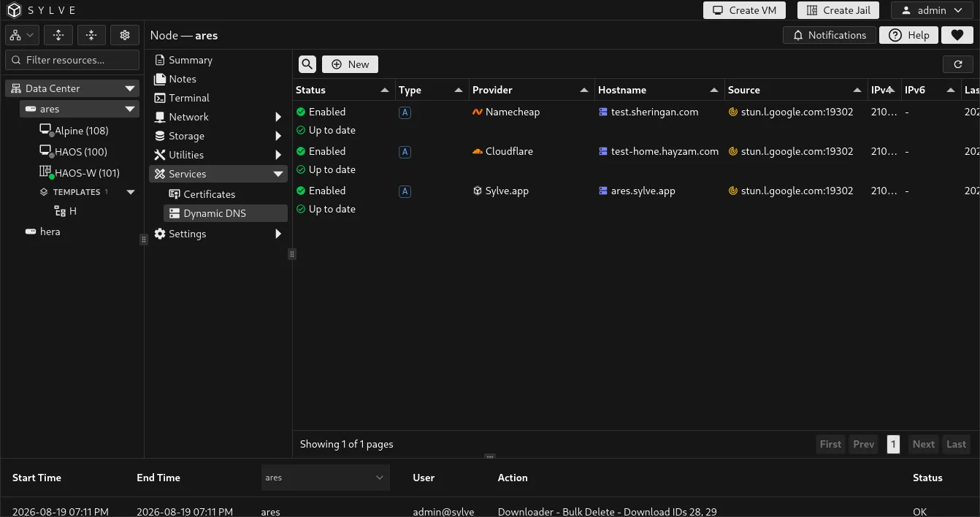Screen dimensions: 980x517
Task: Select ares.sylve.app hostname cell
Action: (x=637, y=191)
